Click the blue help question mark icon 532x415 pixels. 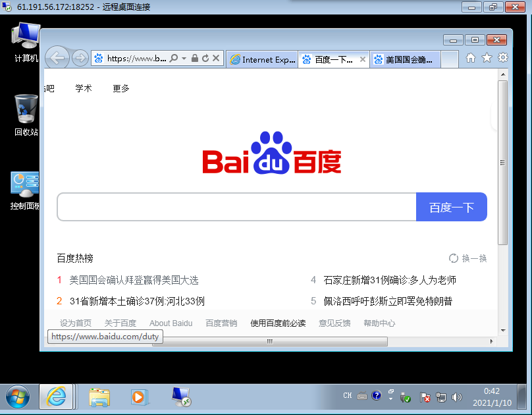pyautogui.click(x=376, y=396)
